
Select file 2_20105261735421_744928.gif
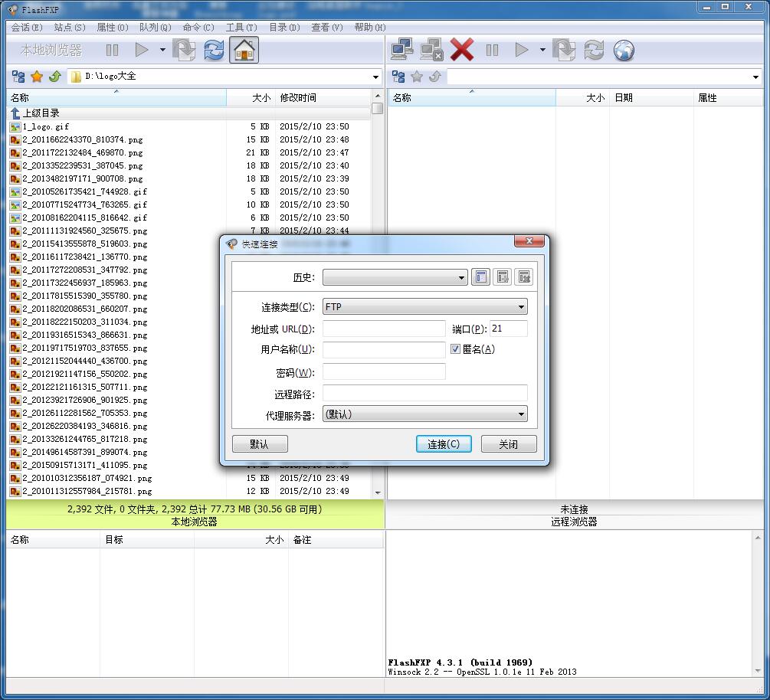(84, 192)
